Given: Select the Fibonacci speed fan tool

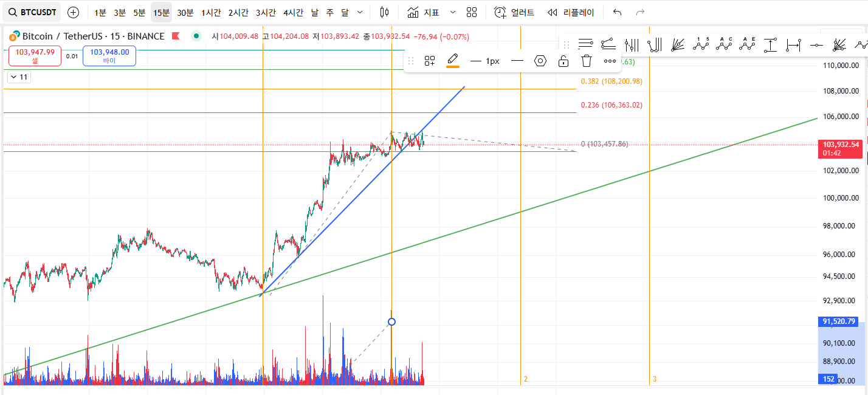Looking at the screenshot, I should [839, 44].
